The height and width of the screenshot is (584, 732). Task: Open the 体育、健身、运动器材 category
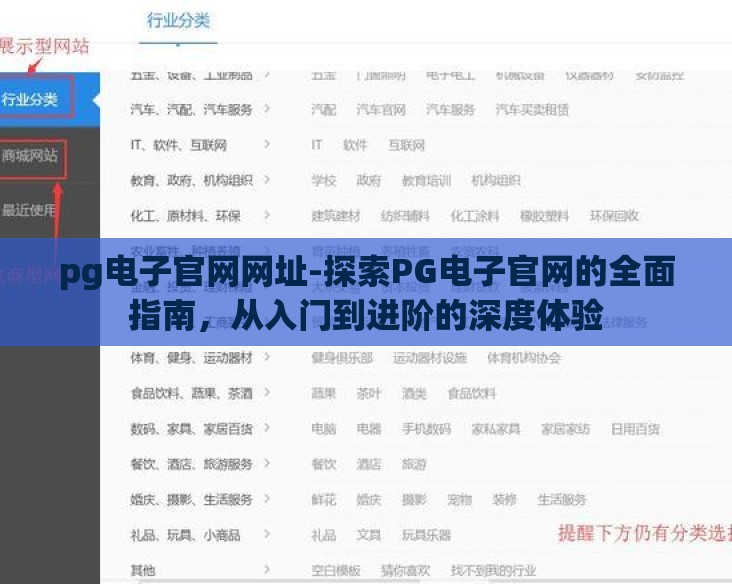click(x=191, y=358)
